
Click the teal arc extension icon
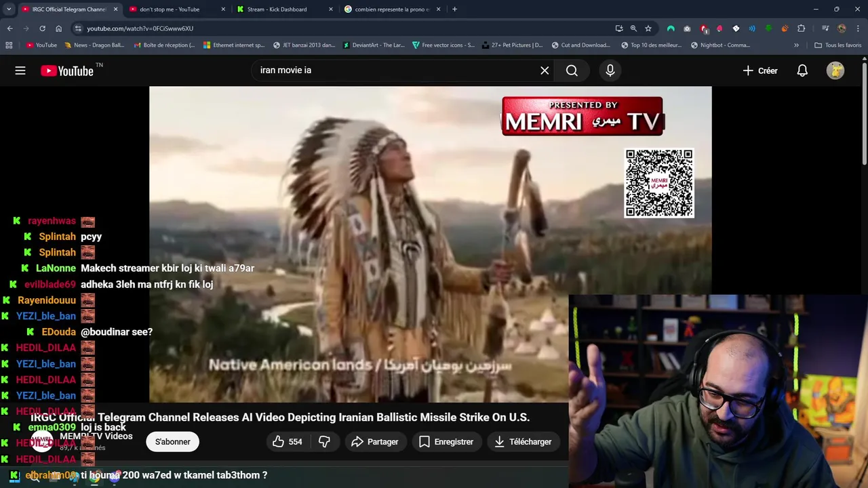pos(671,28)
